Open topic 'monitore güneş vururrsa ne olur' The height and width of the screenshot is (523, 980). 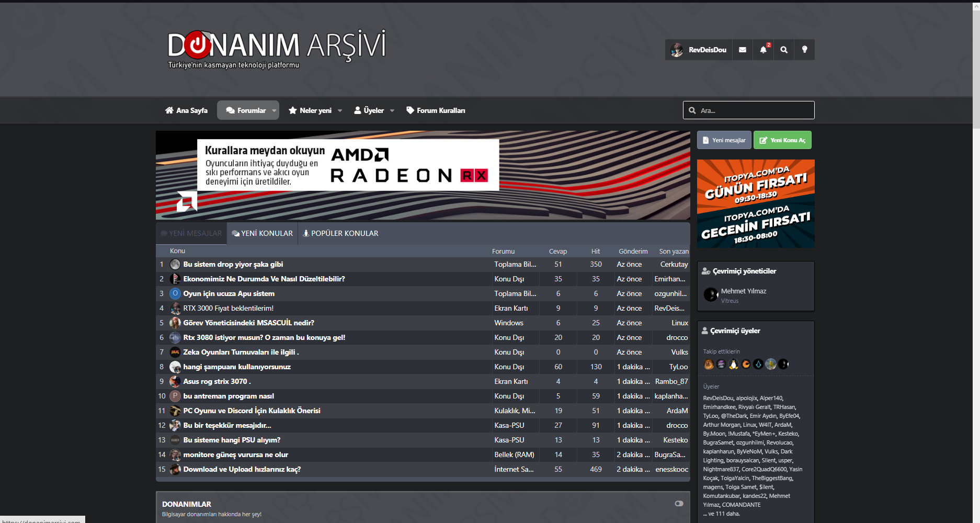235,454
